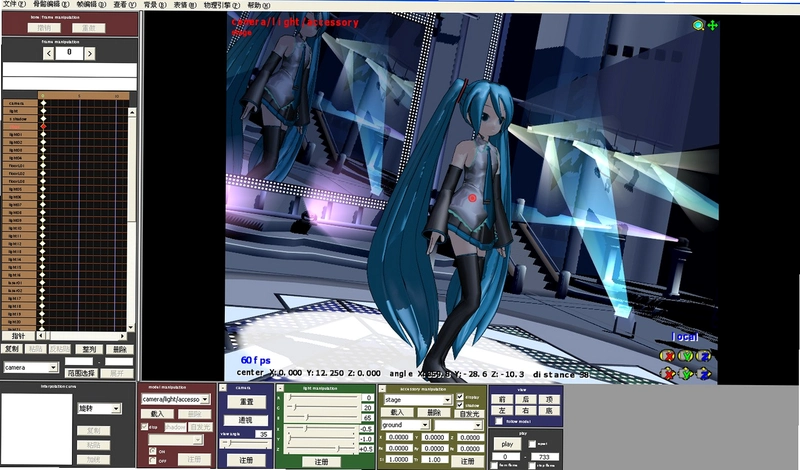Click the upper X rotation axis icon
The width and height of the screenshot is (800, 470).
[x=666, y=356]
